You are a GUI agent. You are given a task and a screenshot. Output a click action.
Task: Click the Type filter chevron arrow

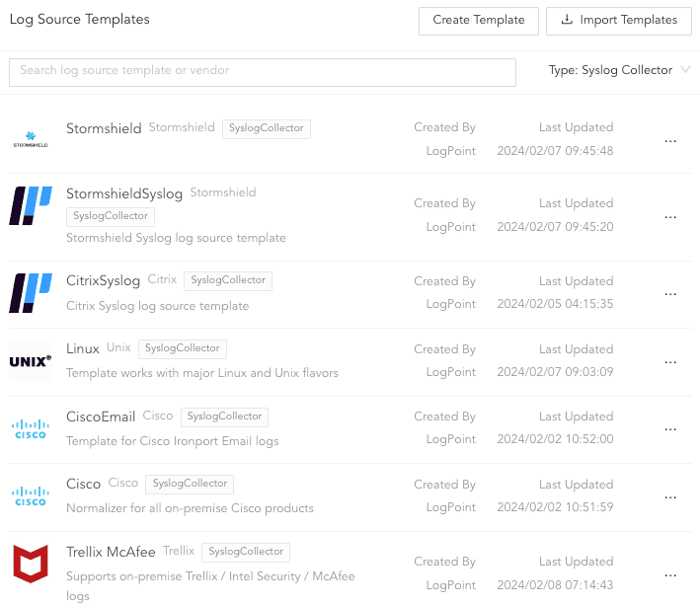click(685, 70)
